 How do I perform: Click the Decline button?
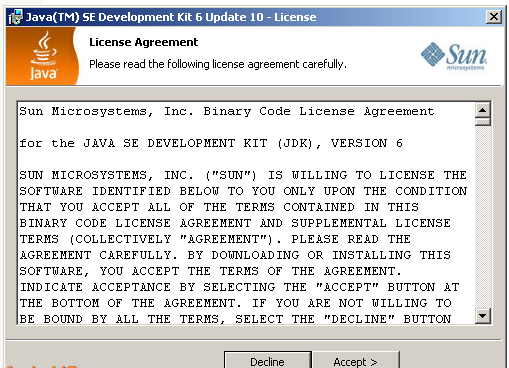click(x=268, y=360)
